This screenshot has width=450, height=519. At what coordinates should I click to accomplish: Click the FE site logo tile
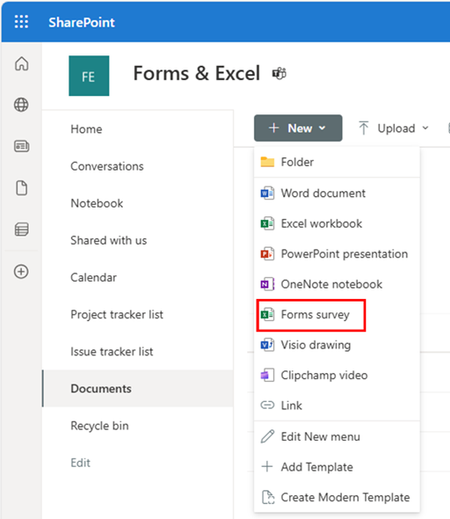point(89,76)
